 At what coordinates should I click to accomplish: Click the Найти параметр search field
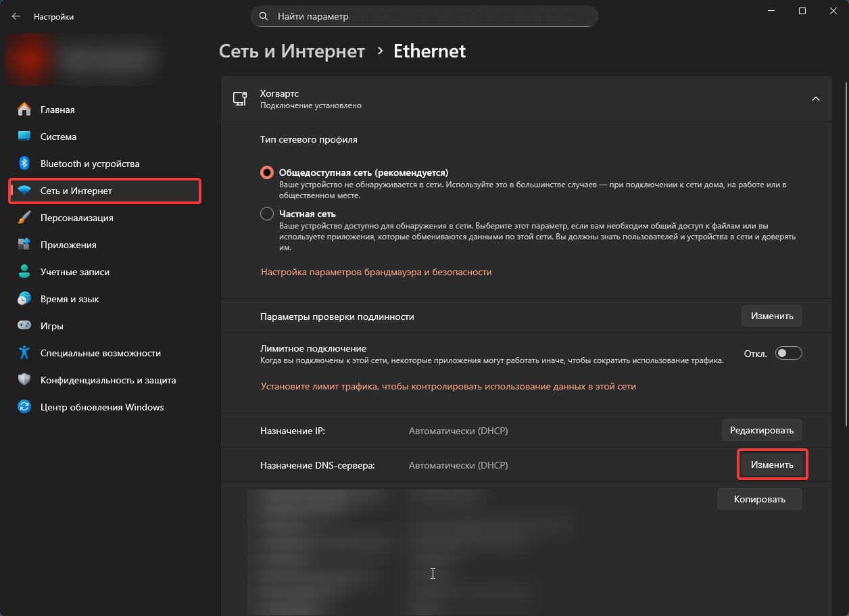click(424, 16)
